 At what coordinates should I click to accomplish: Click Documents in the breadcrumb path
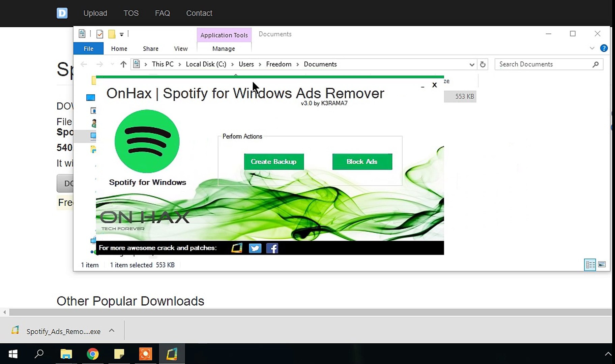[x=320, y=64]
